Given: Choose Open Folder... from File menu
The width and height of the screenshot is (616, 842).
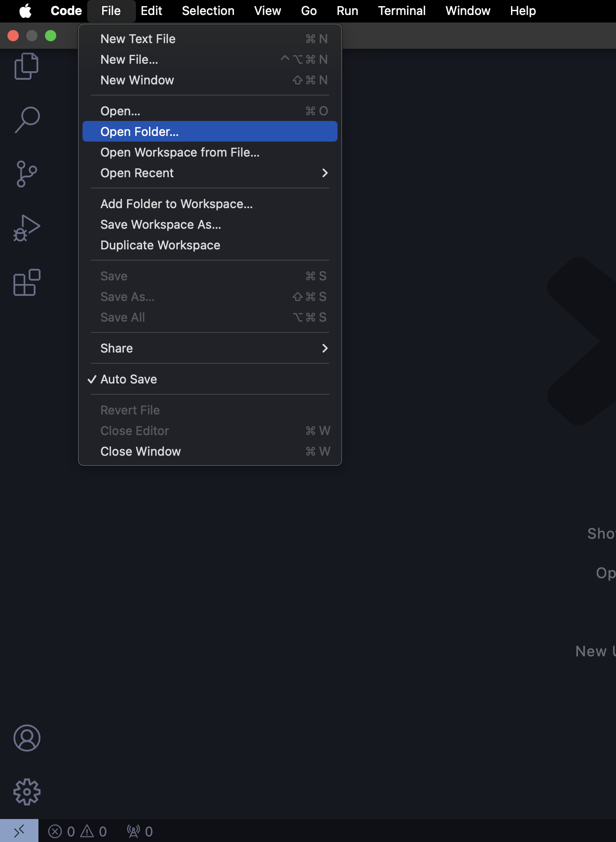Looking at the screenshot, I should pyautogui.click(x=139, y=132).
